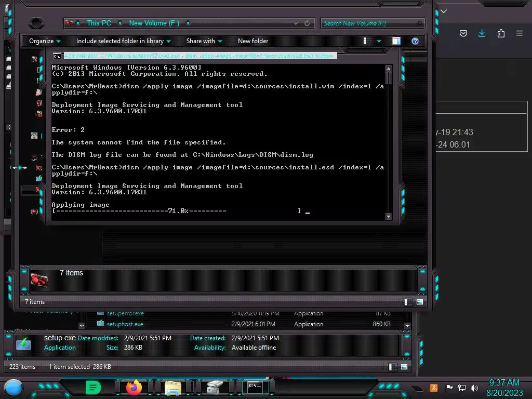Click the cmd.exe title bar icon
The height and width of the screenshot is (399, 532).
[x=57, y=56]
